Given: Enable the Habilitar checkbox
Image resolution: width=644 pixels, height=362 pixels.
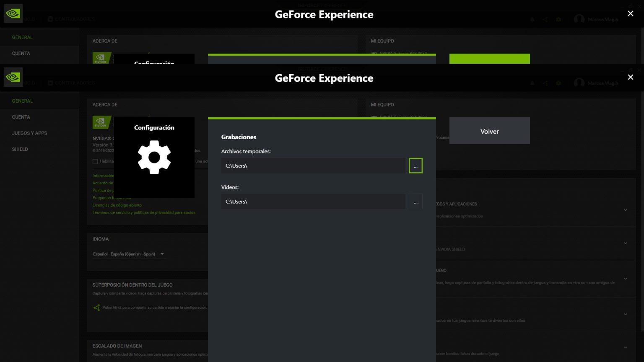Looking at the screenshot, I should (95, 161).
